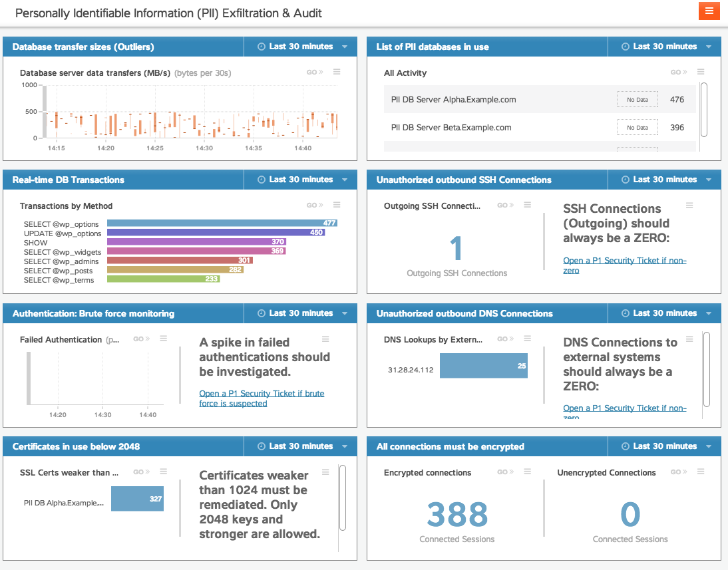Click P1 Security Ticket link in SSH panel
Viewport: 728px width, 570px height.
(624, 265)
